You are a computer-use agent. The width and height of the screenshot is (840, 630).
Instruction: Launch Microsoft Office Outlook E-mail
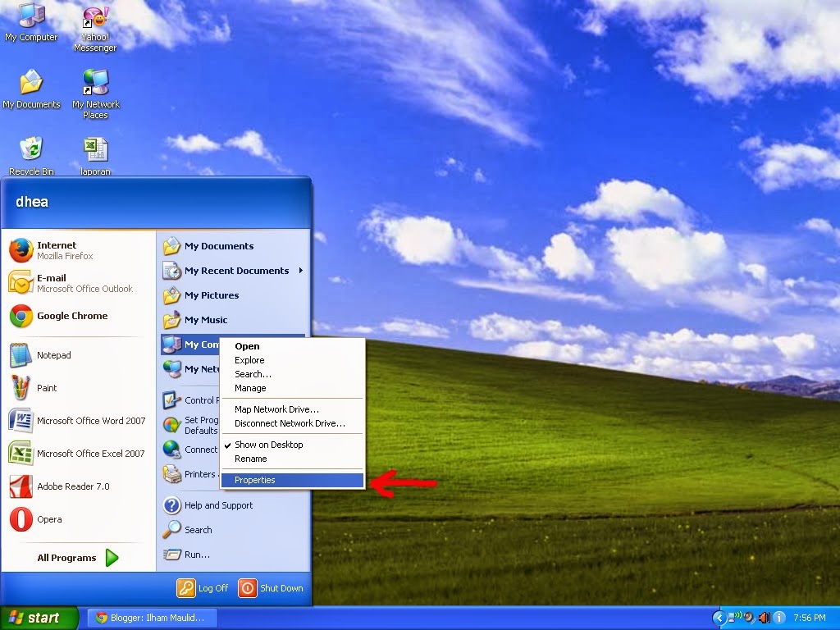78,283
